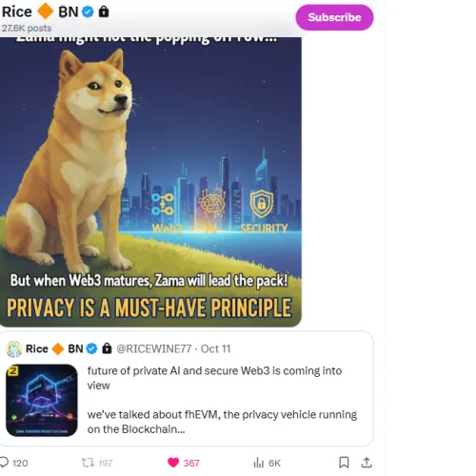Click the Oct 11 timestamp
This screenshot has width=476, height=476.
point(215,348)
